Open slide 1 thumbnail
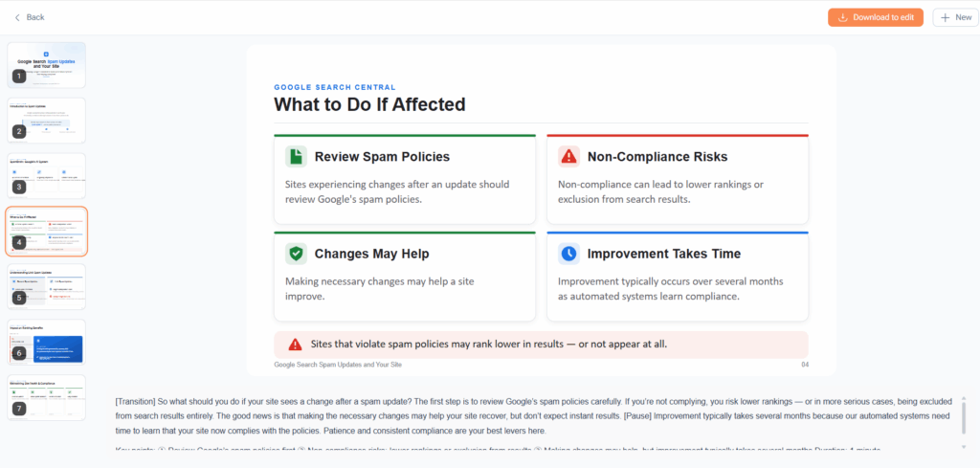The height and width of the screenshot is (468, 980). click(x=47, y=65)
